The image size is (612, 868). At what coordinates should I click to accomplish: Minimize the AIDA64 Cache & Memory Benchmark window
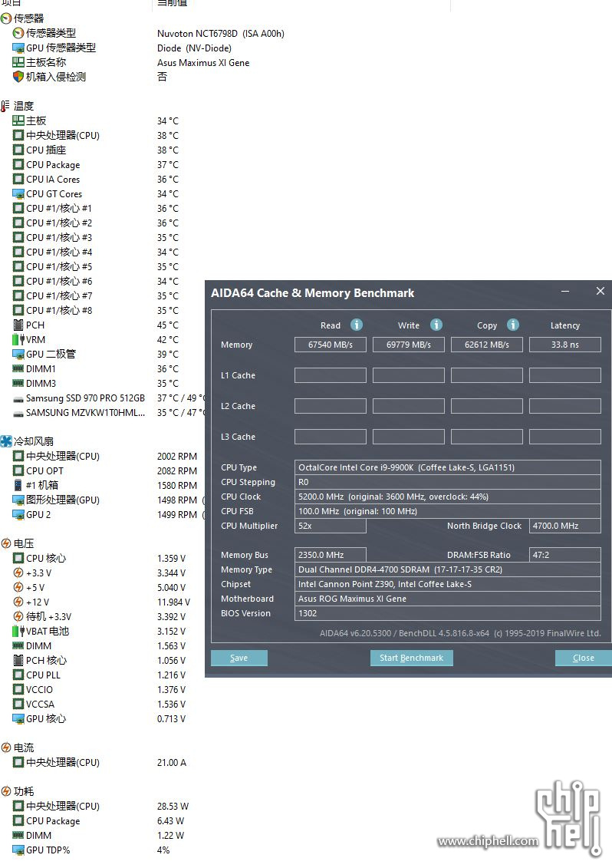pos(565,291)
